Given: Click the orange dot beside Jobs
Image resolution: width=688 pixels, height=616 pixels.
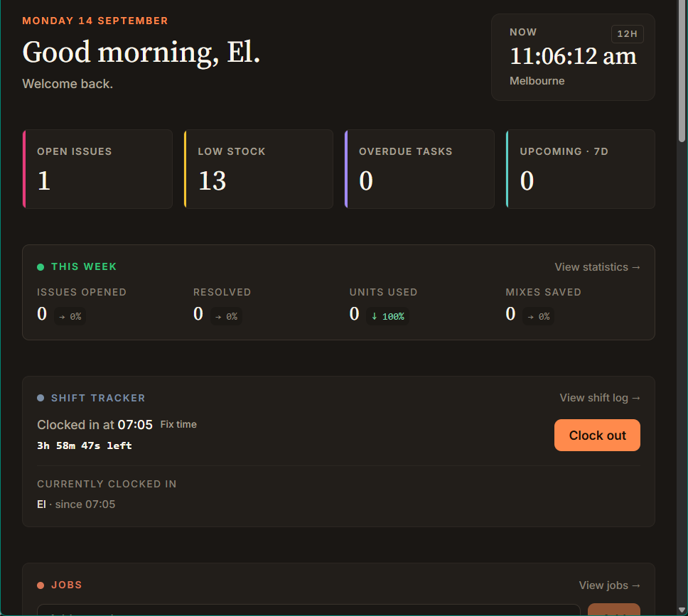Looking at the screenshot, I should coord(41,585).
